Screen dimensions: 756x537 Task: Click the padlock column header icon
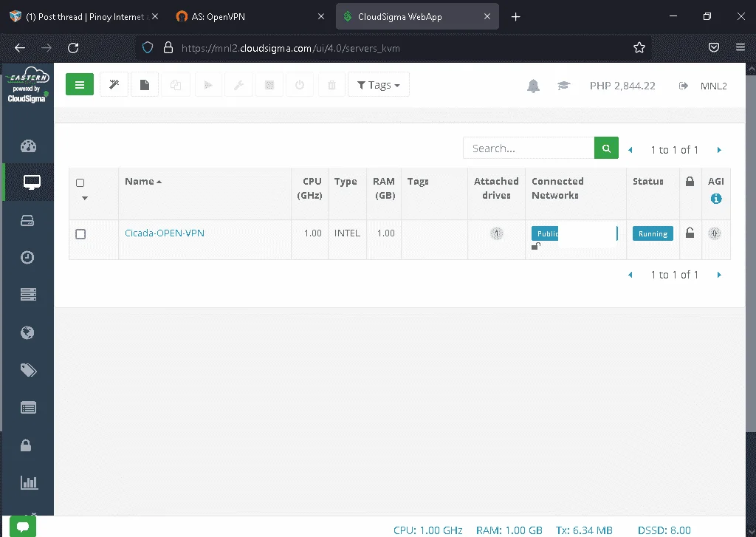point(690,182)
